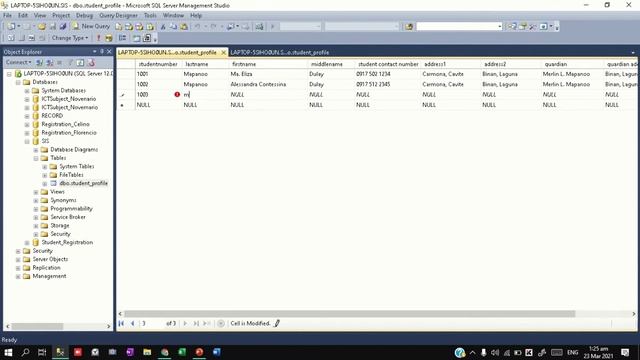Click the Object Explorer sync icon
640x360 pixels.
tap(91, 62)
